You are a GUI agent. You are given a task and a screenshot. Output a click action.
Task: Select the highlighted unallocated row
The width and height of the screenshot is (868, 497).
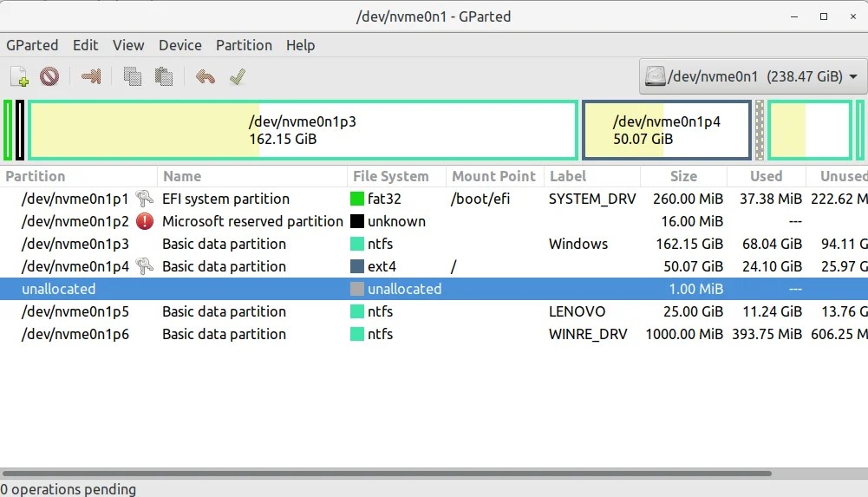(x=434, y=289)
